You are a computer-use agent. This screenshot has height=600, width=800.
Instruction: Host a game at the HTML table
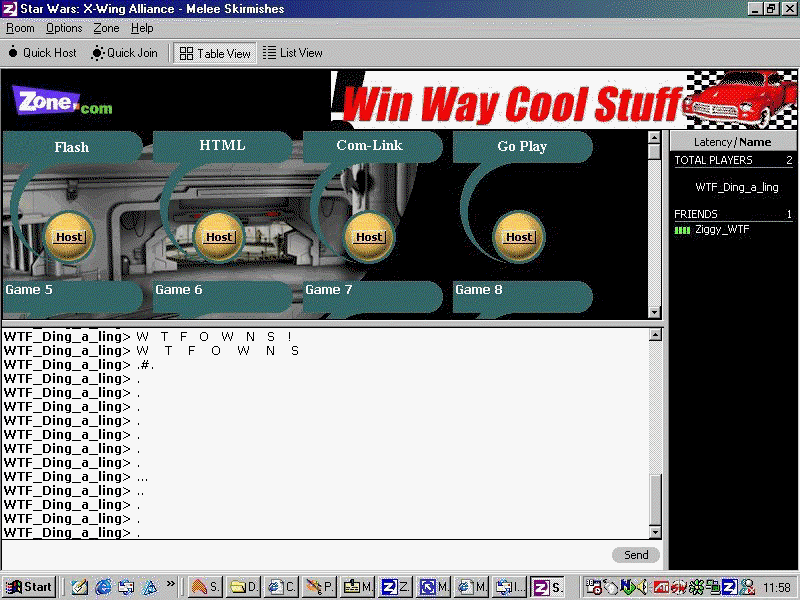[x=219, y=237]
